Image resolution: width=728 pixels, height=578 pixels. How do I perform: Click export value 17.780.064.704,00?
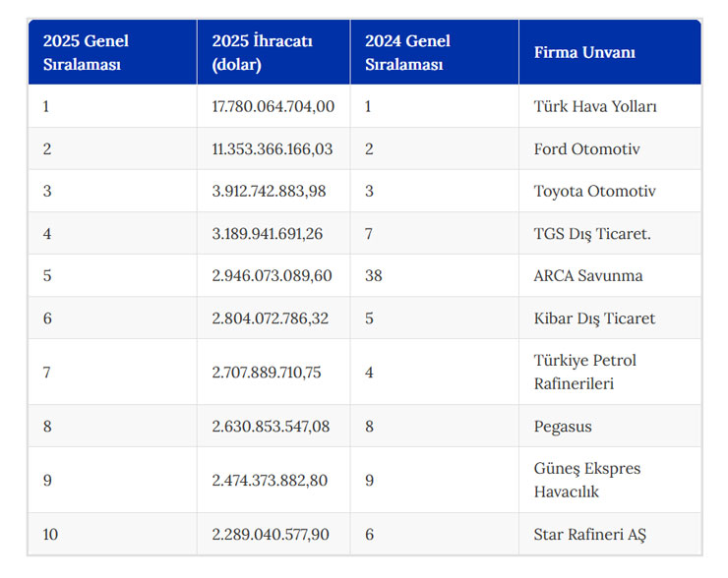273,106
